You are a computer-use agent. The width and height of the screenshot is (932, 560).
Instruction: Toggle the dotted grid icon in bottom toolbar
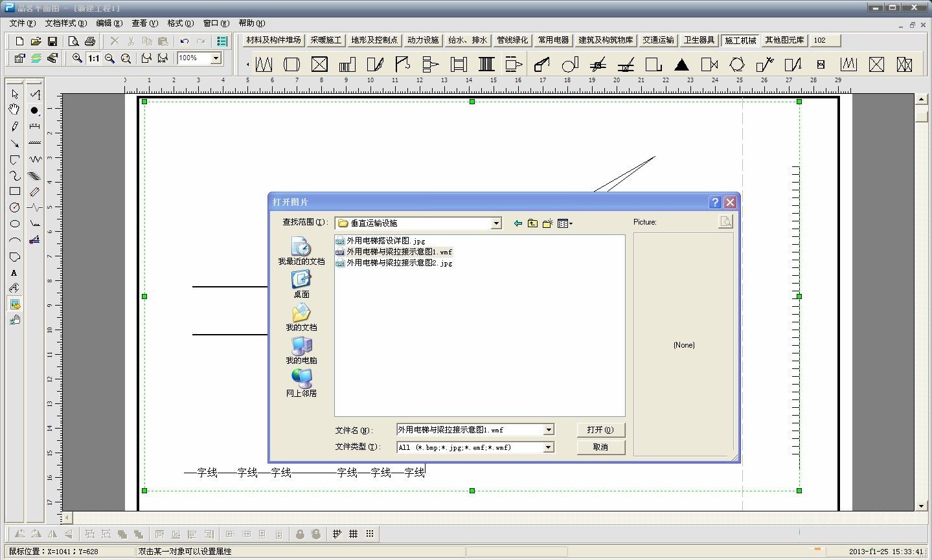pos(370,534)
